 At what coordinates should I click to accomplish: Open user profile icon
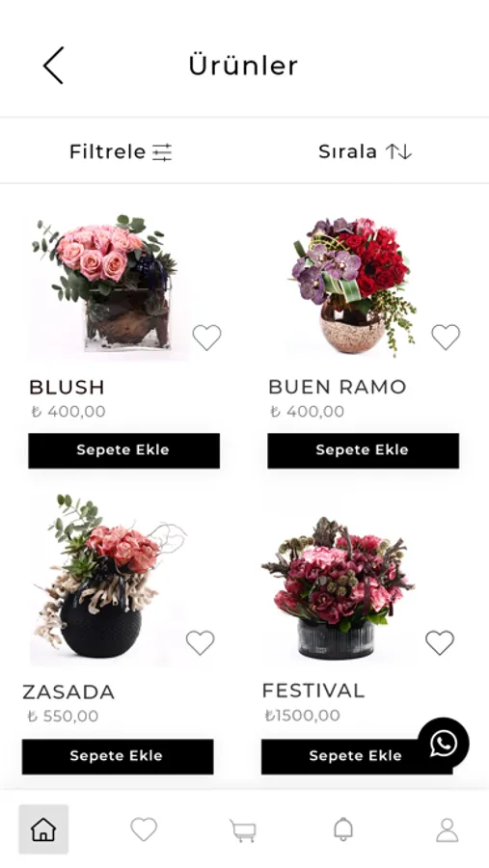(x=447, y=829)
